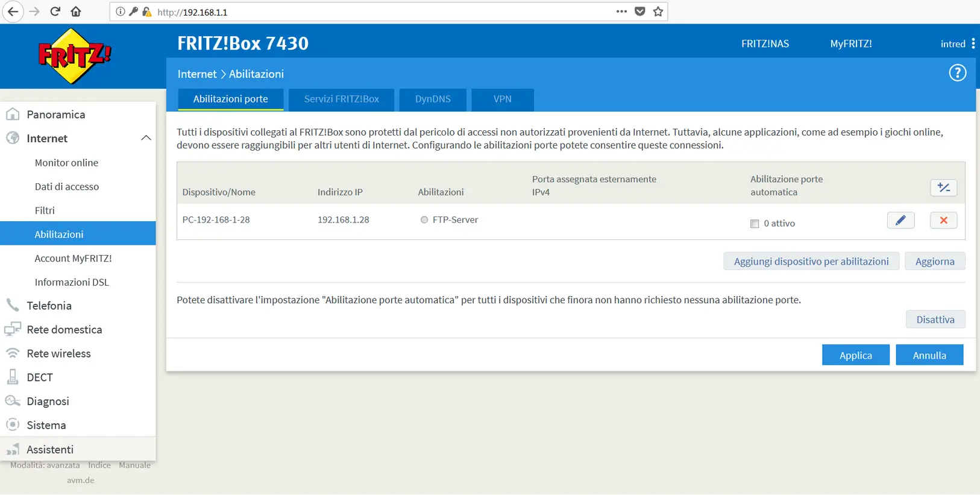The image size is (980, 495).
Task: Click the Internet breadcrumb link
Action: 197,74
